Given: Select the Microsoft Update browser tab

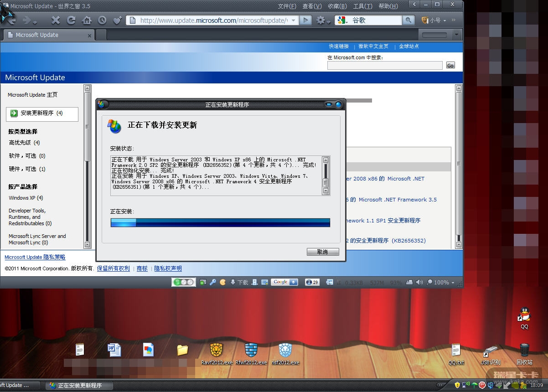Looking at the screenshot, I should [x=48, y=35].
